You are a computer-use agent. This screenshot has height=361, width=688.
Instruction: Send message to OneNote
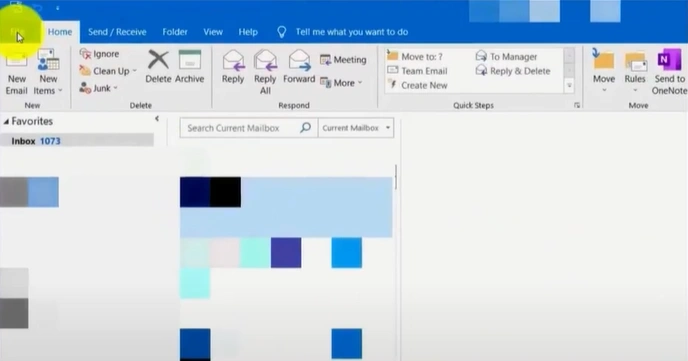click(x=669, y=72)
